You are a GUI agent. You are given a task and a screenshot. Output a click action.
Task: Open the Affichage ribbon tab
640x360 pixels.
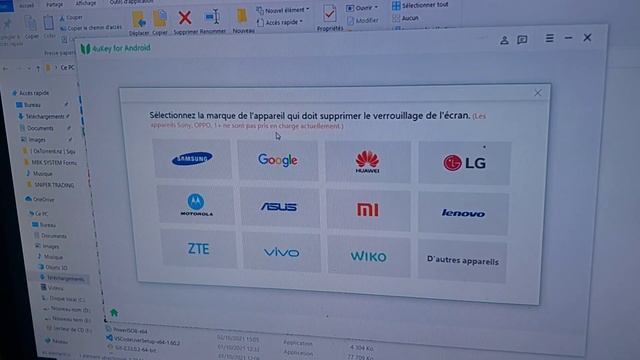[86, 3]
